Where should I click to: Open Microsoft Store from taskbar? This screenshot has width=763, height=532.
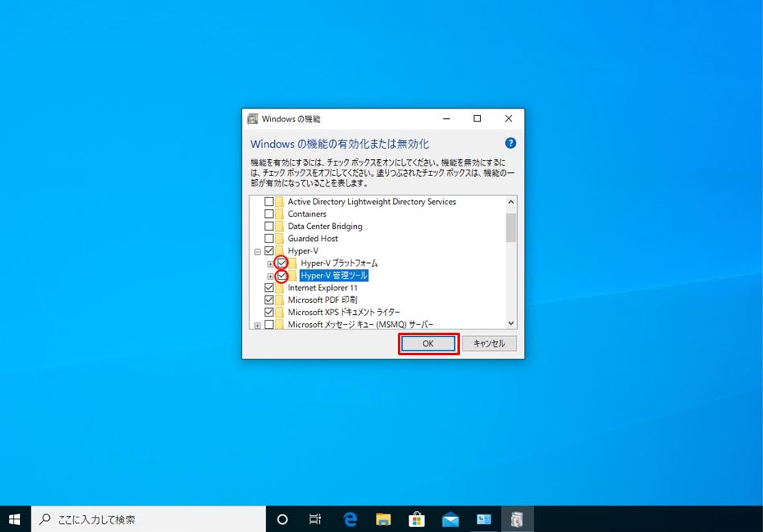tap(416, 519)
